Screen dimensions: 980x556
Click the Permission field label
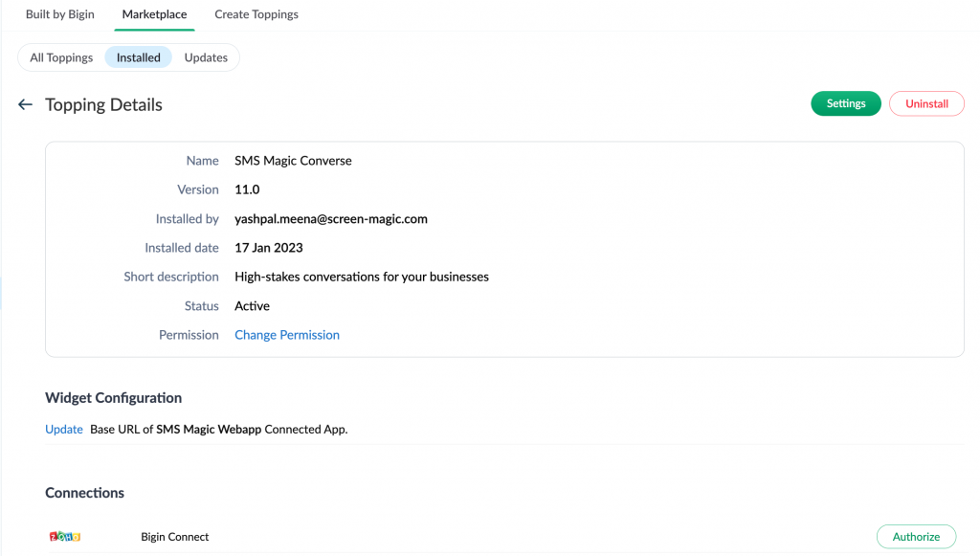(x=189, y=335)
